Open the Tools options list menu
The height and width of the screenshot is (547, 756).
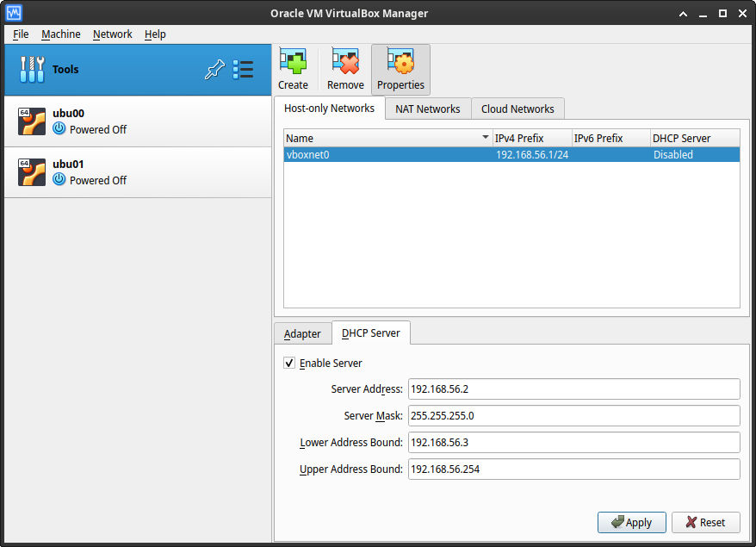coord(243,69)
